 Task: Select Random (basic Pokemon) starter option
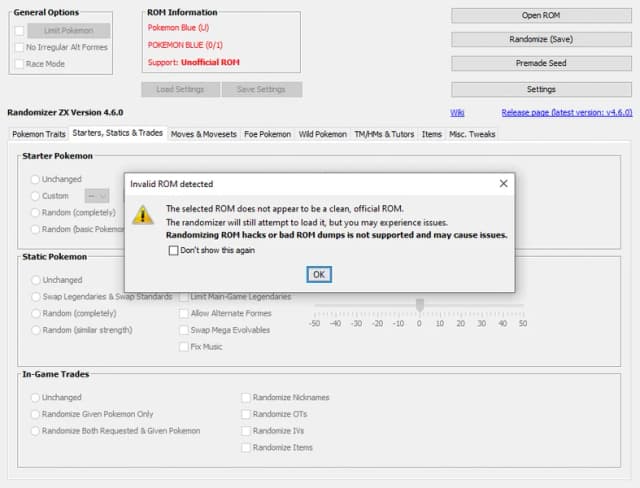35,229
